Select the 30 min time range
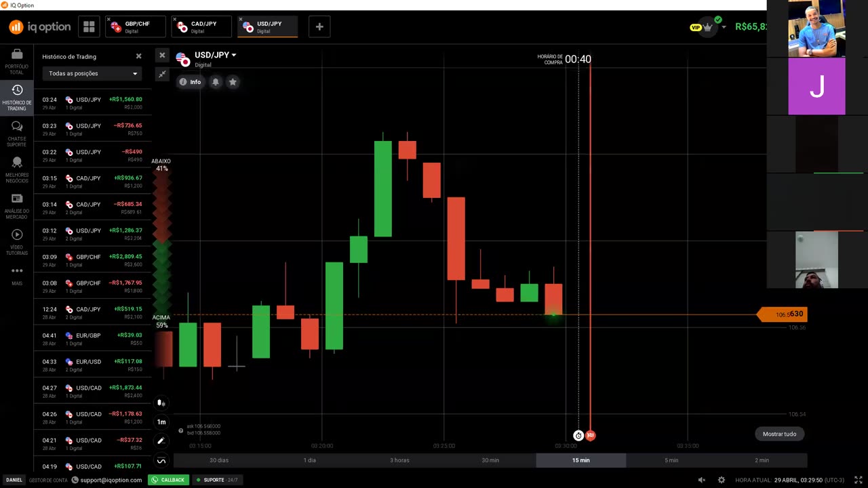Viewport: 868px width, 488px height. (x=490, y=460)
